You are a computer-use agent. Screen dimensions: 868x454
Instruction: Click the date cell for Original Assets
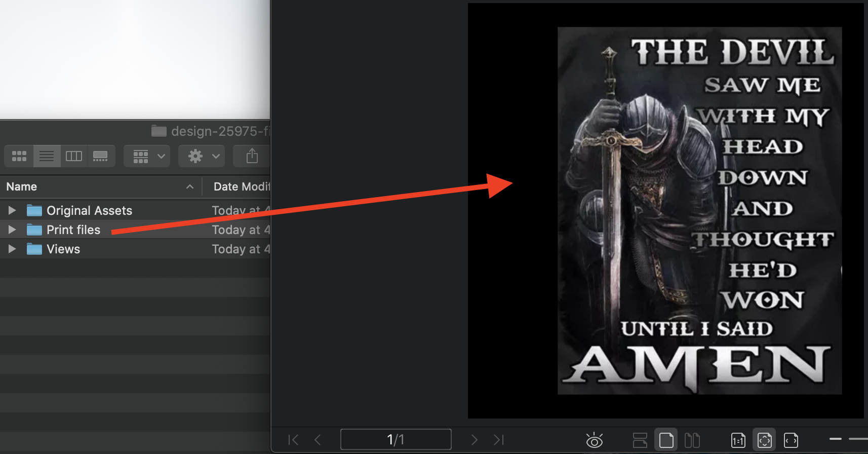pyautogui.click(x=241, y=210)
